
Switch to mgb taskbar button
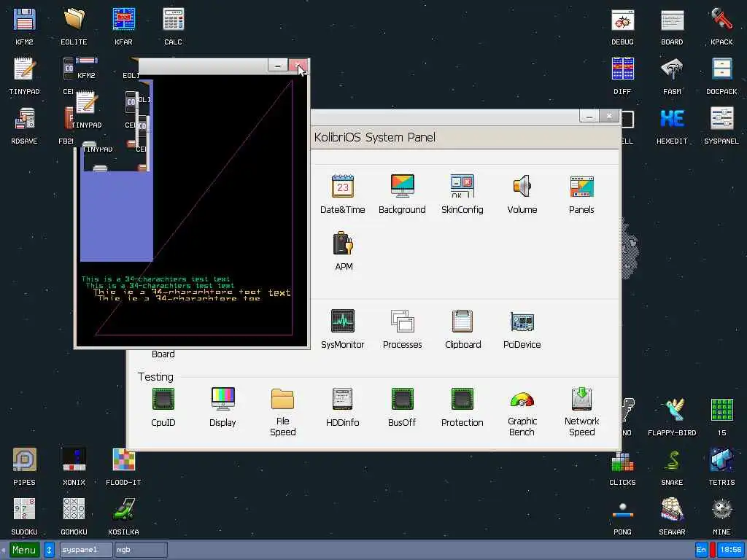pyautogui.click(x=141, y=550)
